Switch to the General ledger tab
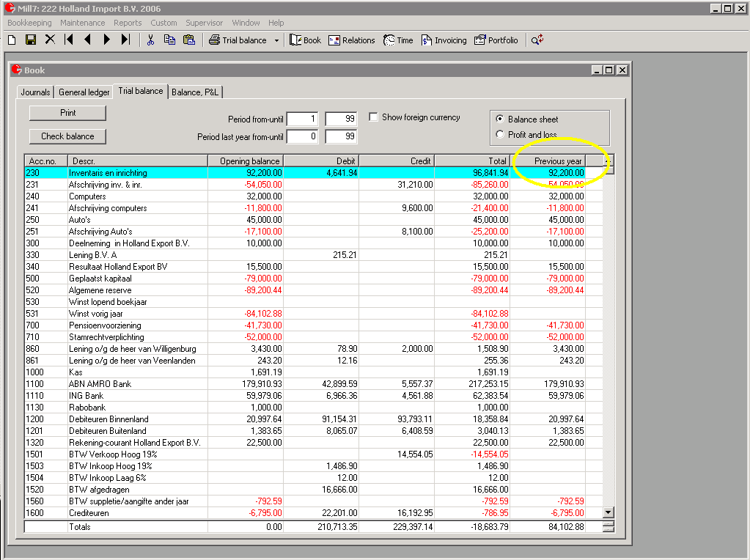This screenshot has height=560, width=750. point(84,92)
